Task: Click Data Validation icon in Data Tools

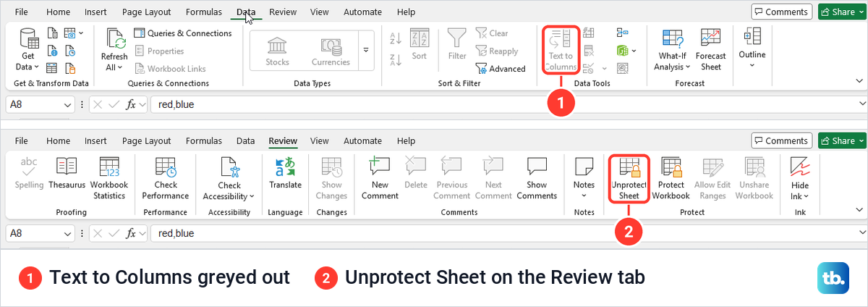Action: 587,68
